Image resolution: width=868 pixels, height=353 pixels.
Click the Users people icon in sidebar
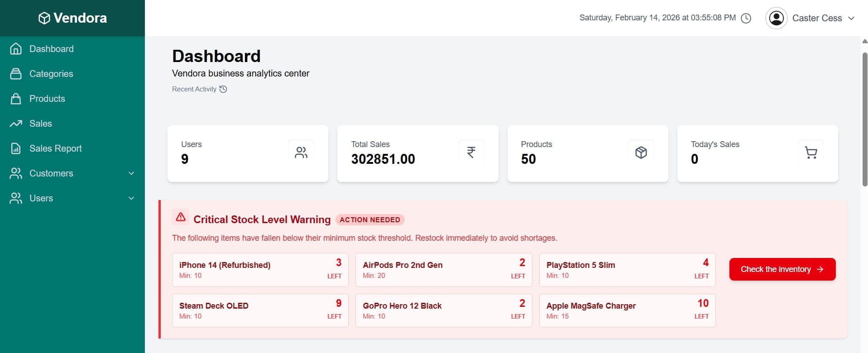tap(16, 198)
